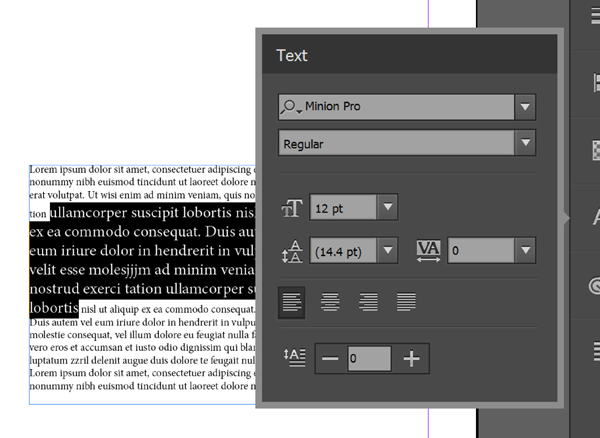Click the font size TT icon
The width and height of the screenshot is (600, 438).
(292, 208)
